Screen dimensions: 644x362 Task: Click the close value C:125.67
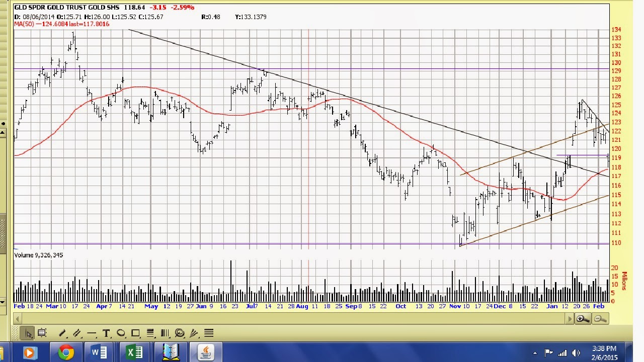click(150, 17)
